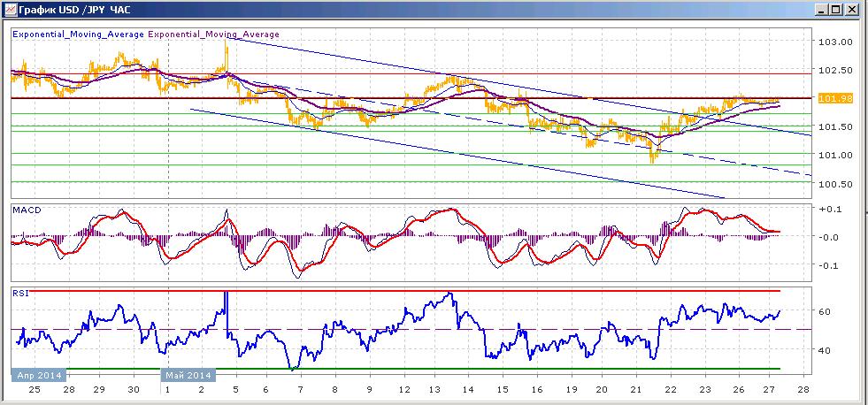Click date label 19 on time axis
Image resolution: width=868 pixels, height=405 pixels.
coord(570,389)
